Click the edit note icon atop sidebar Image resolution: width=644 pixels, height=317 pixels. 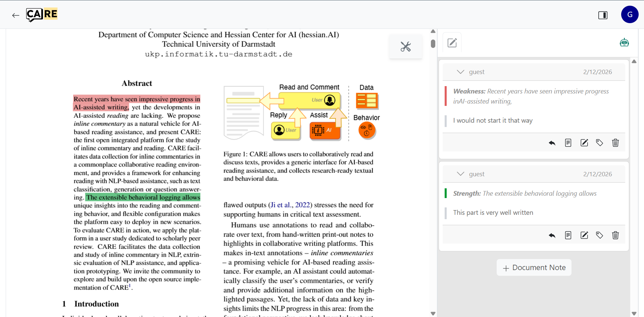coord(452,43)
